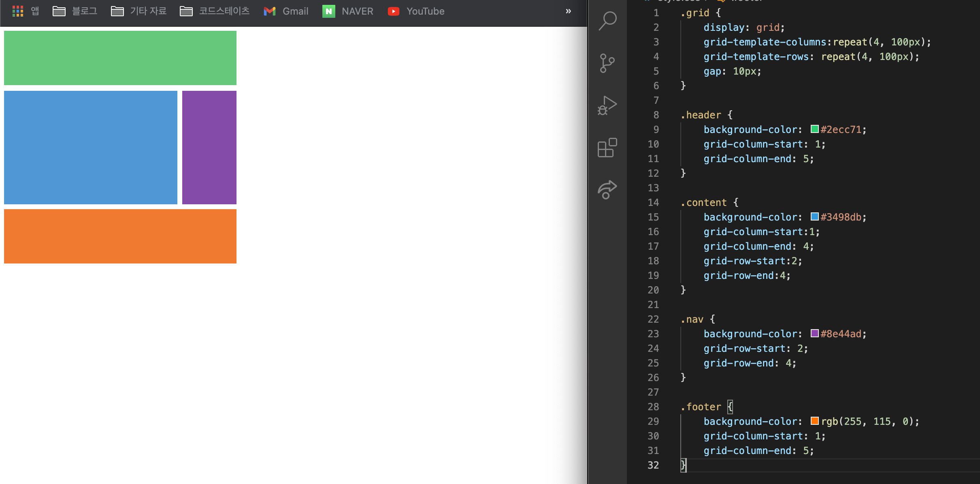The height and width of the screenshot is (484, 980).
Task: Click the #8e44ad purple color swatch
Action: pos(814,334)
